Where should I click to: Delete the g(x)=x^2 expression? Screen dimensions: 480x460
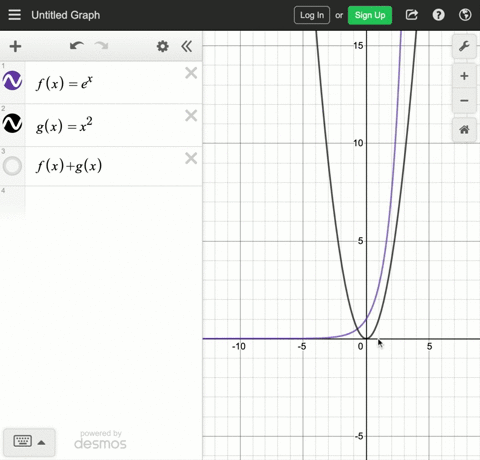click(191, 116)
